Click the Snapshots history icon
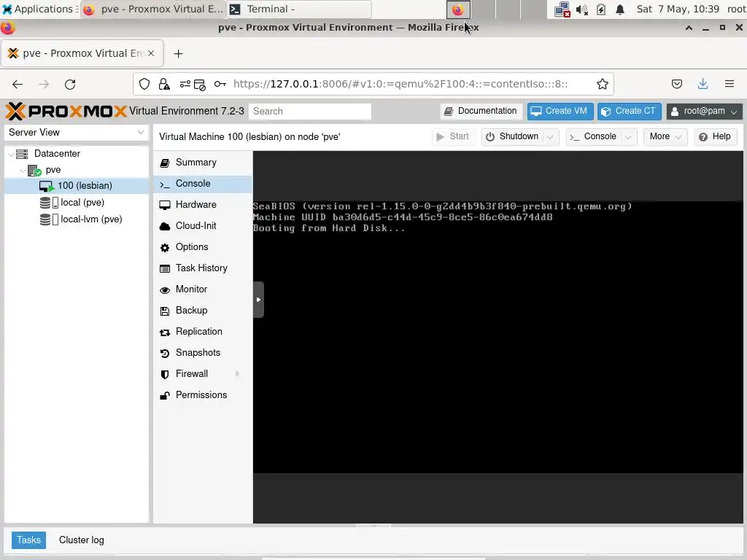The height and width of the screenshot is (560, 747). pyautogui.click(x=165, y=354)
